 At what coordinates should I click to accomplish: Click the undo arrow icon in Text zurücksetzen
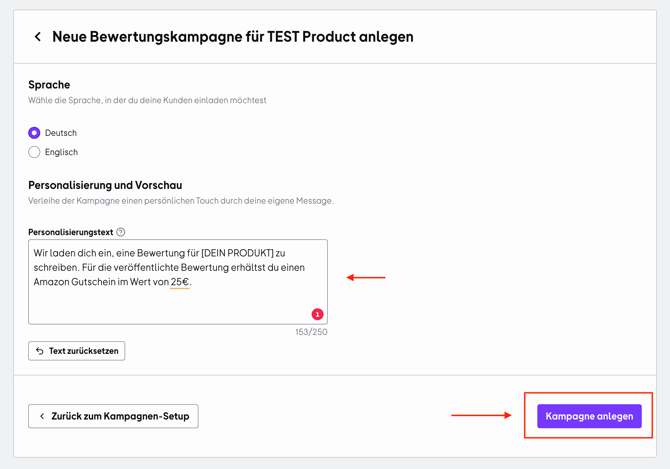(40, 351)
